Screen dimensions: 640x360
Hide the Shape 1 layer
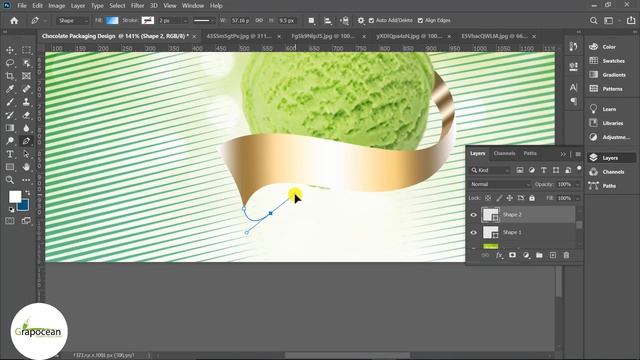(x=473, y=233)
